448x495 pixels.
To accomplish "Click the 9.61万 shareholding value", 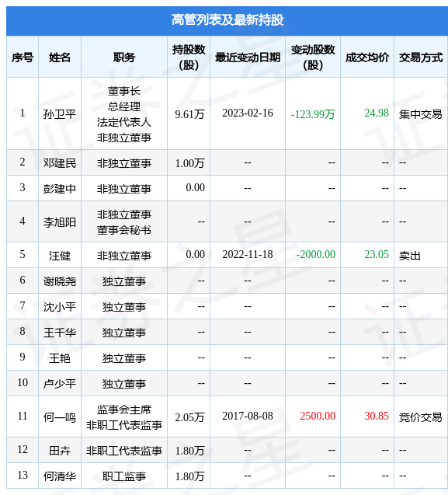I will click(x=189, y=114).
